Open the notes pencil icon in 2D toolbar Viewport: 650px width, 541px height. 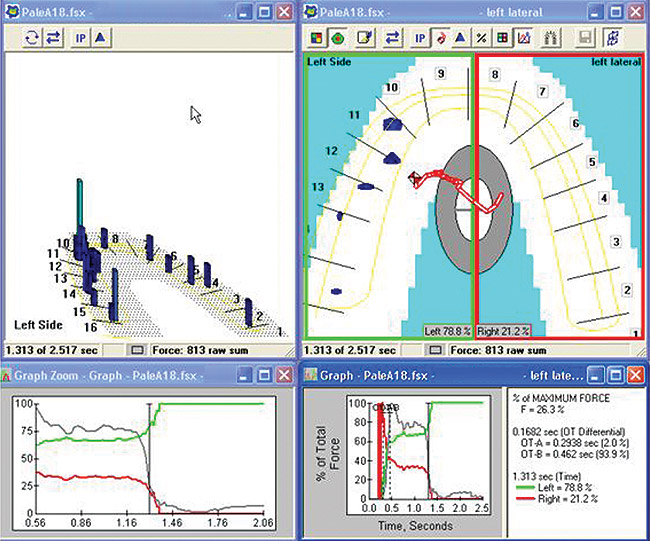coord(366,38)
